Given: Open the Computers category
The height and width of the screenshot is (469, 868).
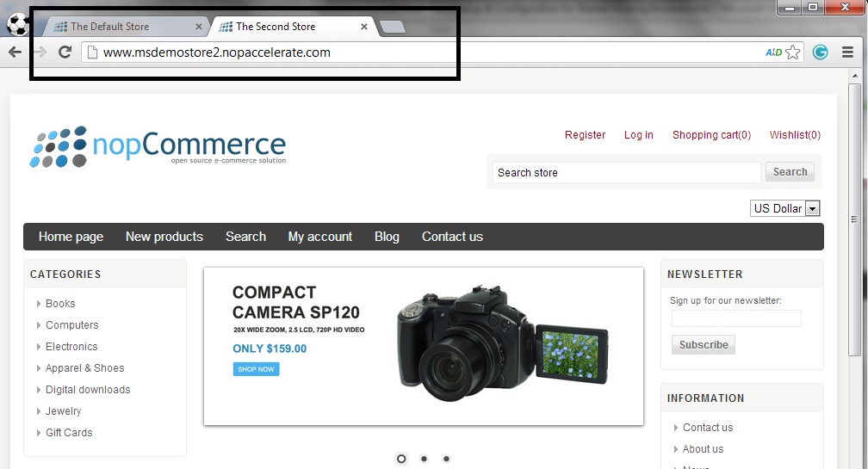Looking at the screenshot, I should click(72, 325).
